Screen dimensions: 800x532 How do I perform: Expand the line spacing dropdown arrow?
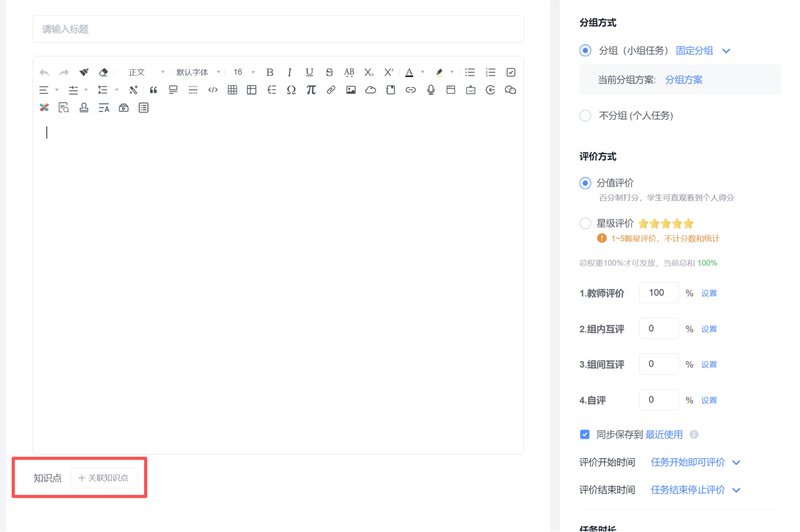117,90
